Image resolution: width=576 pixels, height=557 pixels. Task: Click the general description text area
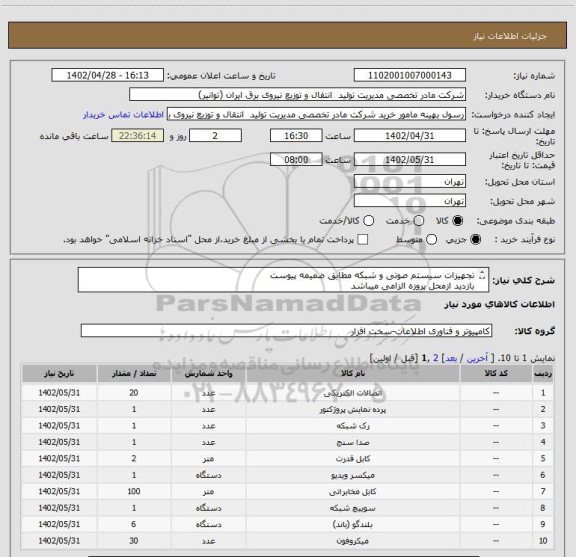(283, 280)
